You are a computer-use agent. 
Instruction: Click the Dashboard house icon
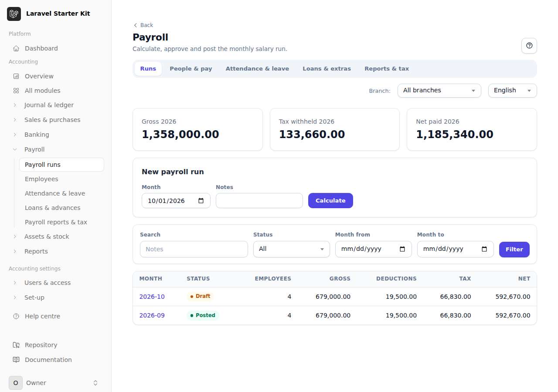[x=16, y=48]
